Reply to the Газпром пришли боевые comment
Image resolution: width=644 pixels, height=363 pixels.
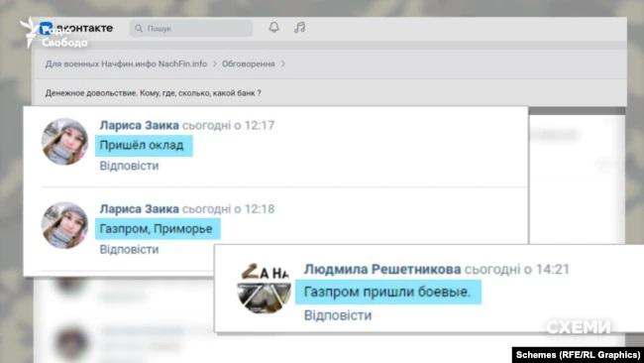point(338,315)
